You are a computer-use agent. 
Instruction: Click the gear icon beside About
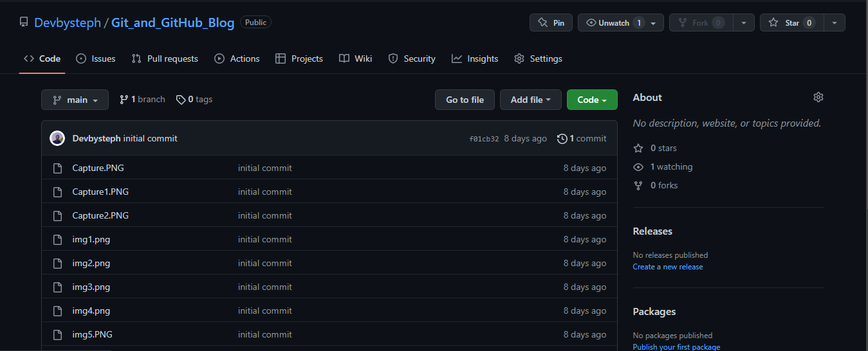(818, 97)
